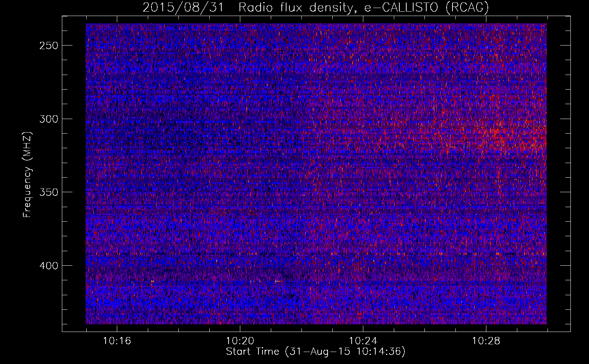Click the 10:20 time tick label
Screen dimensions: 589x364
240,341
